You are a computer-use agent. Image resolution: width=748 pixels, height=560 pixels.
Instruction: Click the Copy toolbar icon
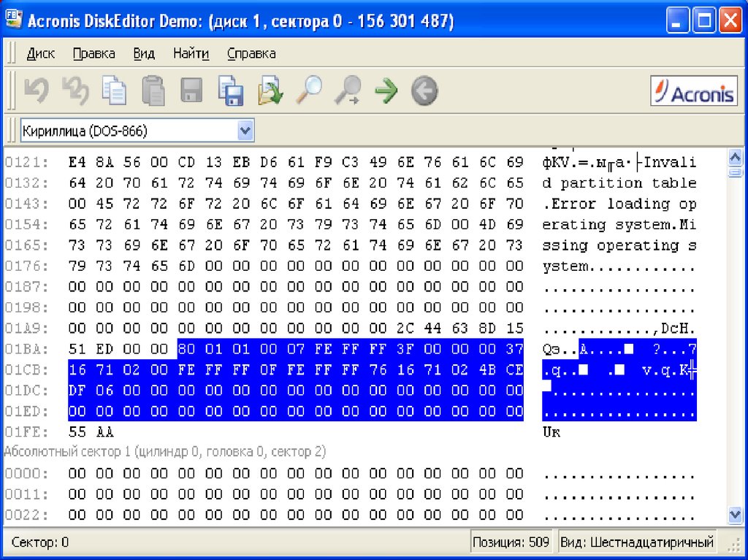pyautogui.click(x=114, y=90)
